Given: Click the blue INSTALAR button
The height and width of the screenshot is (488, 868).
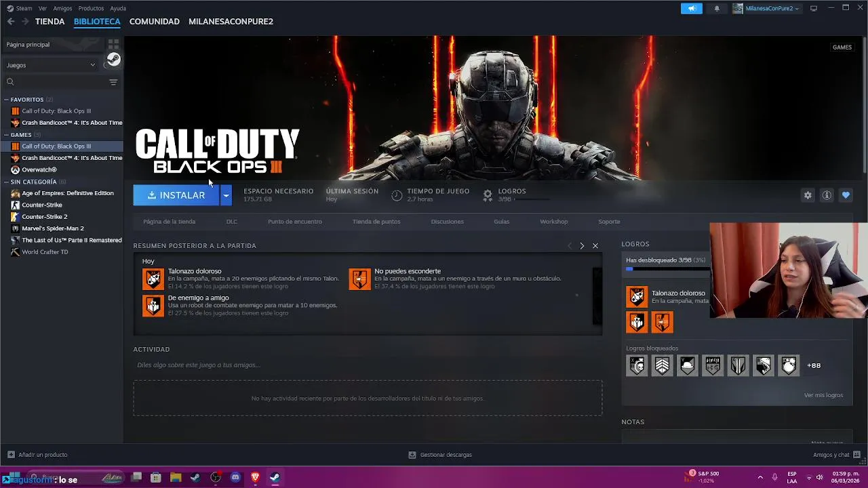Looking at the screenshot, I should tap(176, 195).
